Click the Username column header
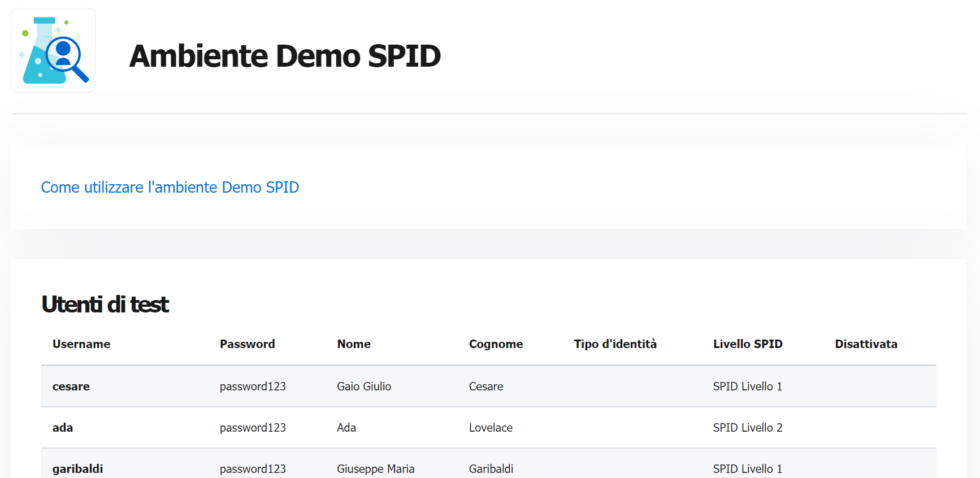Image resolution: width=980 pixels, height=478 pixels. tap(81, 344)
